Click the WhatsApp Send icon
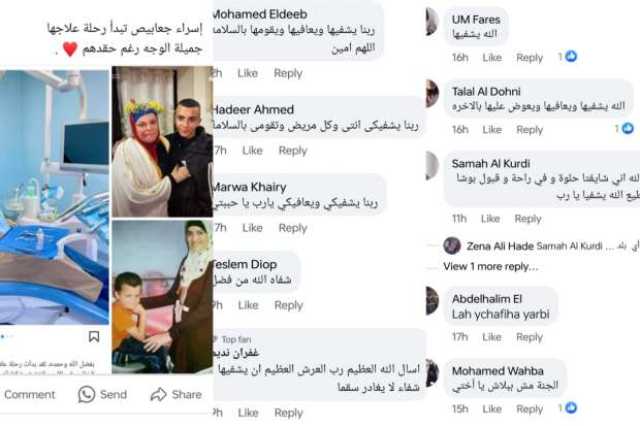The width and height of the screenshot is (640, 426). (x=87, y=395)
